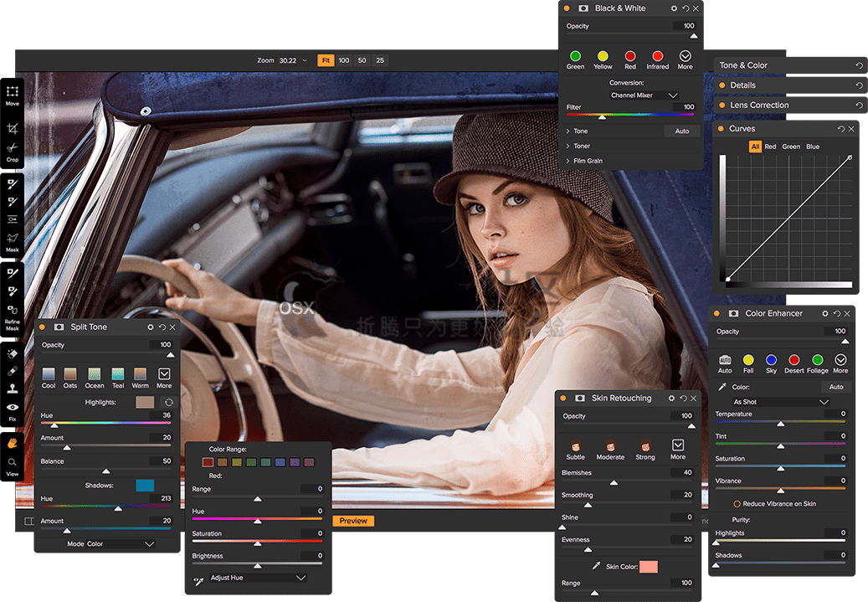This screenshot has height=602, width=868.
Task: Select the Green curves channel tab
Action: tap(791, 147)
